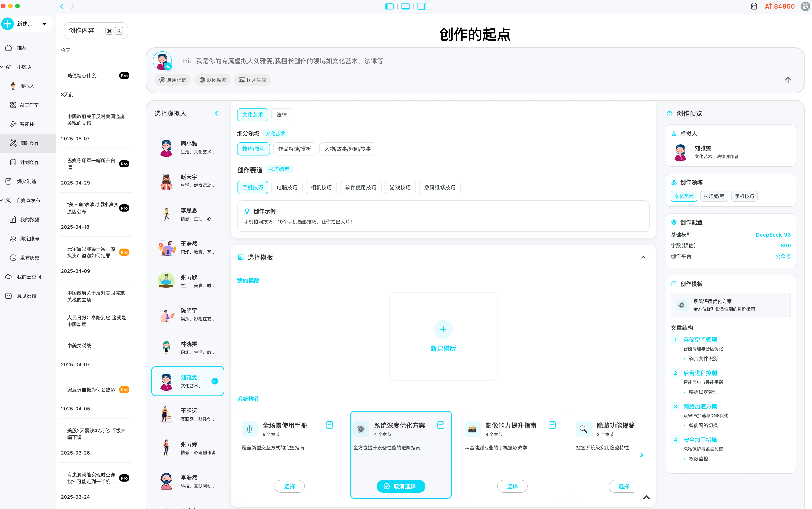The height and width of the screenshot is (509, 812).
Task: Click 取消选择 on 系统深度优化方案 card
Action: pos(400,486)
